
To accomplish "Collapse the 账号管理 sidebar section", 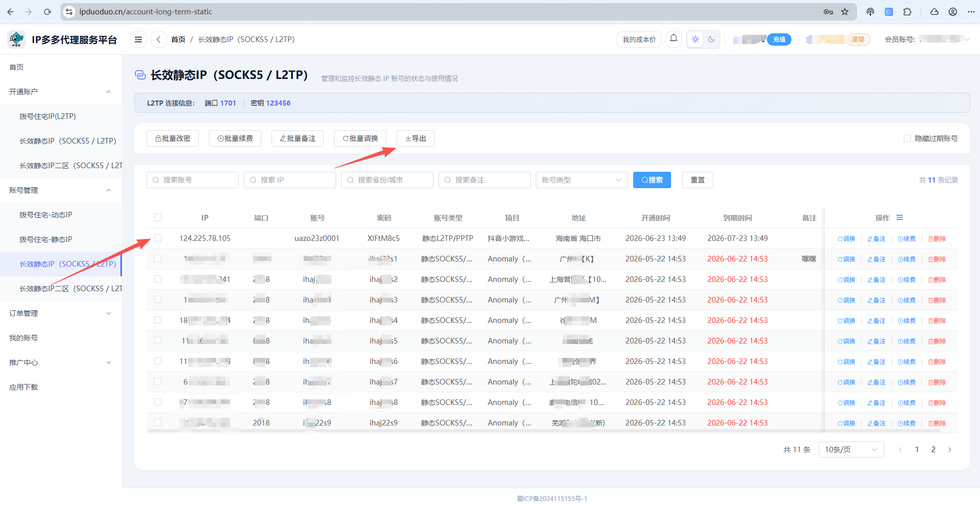I will (x=60, y=190).
